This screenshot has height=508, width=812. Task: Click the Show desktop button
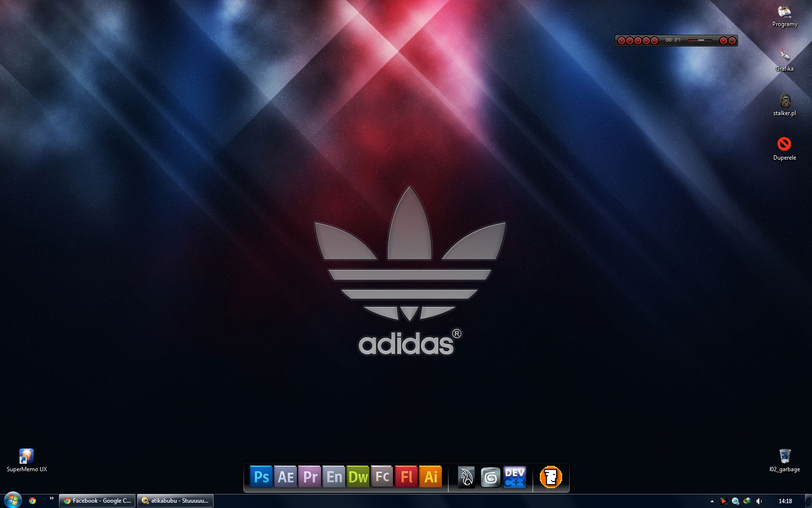808,501
